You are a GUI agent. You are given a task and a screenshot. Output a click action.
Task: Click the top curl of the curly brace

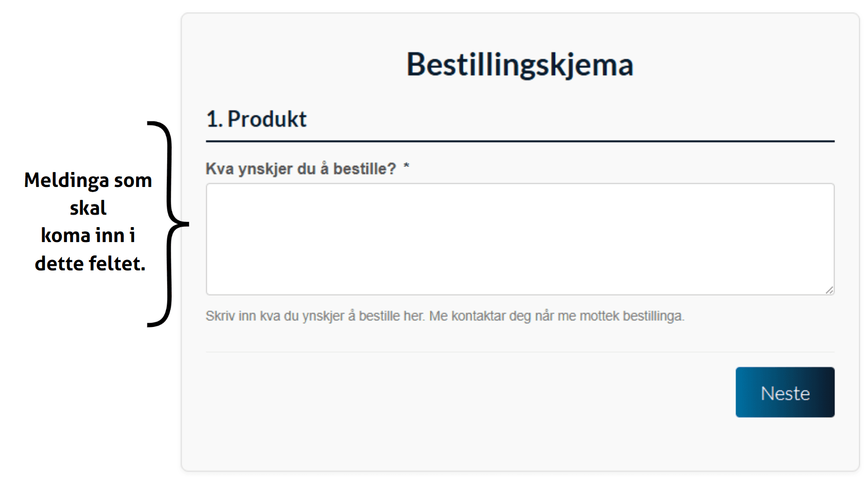click(x=154, y=124)
